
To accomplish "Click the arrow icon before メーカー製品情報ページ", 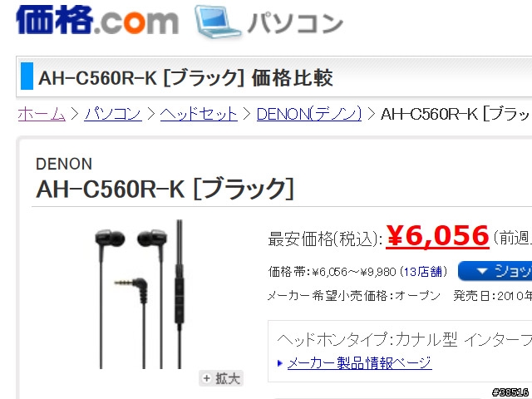I will click(280, 363).
